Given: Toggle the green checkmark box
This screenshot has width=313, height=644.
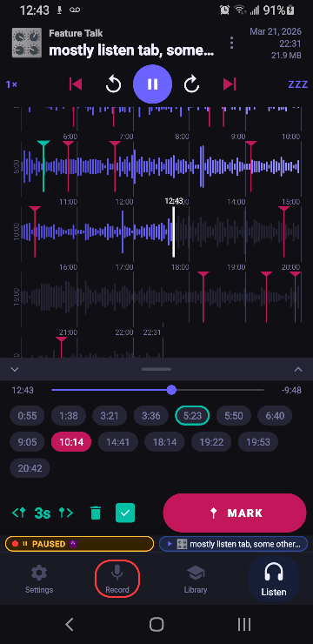Looking at the screenshot, I should [x=125, y=513].
